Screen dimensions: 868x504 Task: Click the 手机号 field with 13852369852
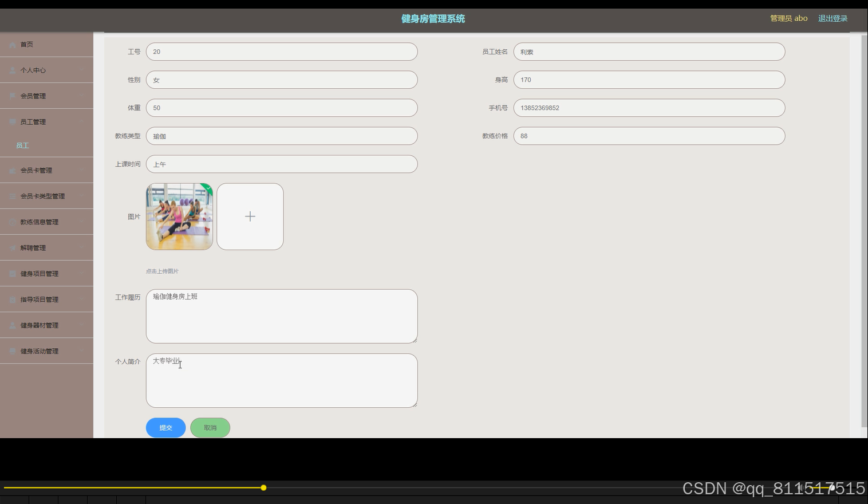[x=649, y=108]
